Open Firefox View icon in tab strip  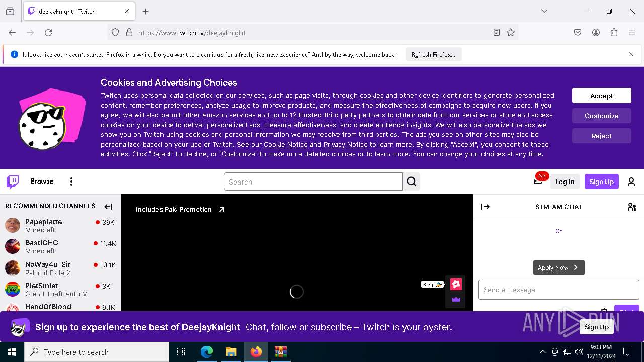coord(10,12)
